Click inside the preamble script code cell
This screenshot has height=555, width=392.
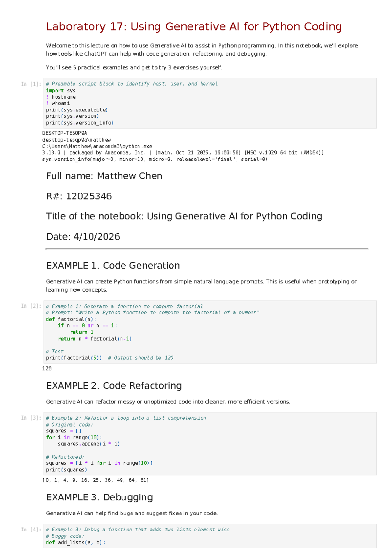pyautogui.click(x=210, y=103)
